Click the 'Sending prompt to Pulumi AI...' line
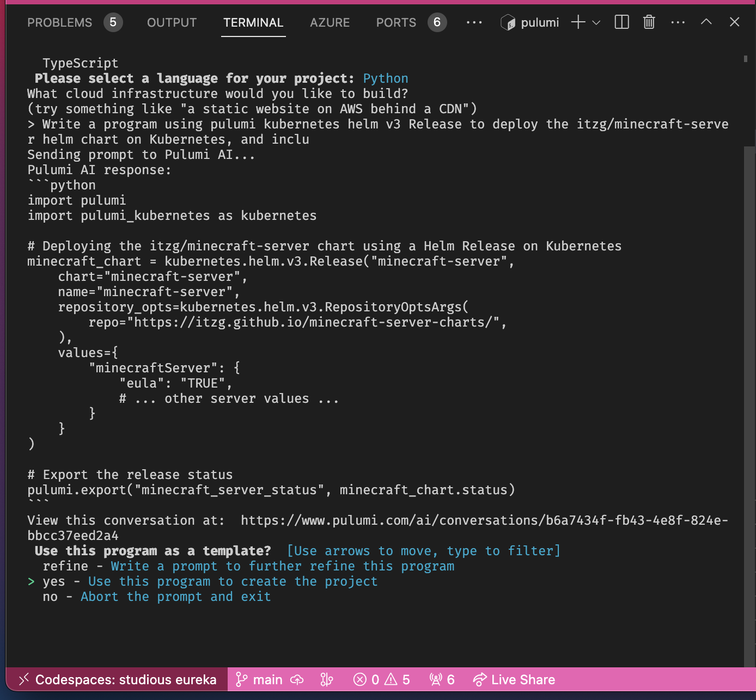The width and height of the screenshot is (756, 700). (x=141, y=155)
